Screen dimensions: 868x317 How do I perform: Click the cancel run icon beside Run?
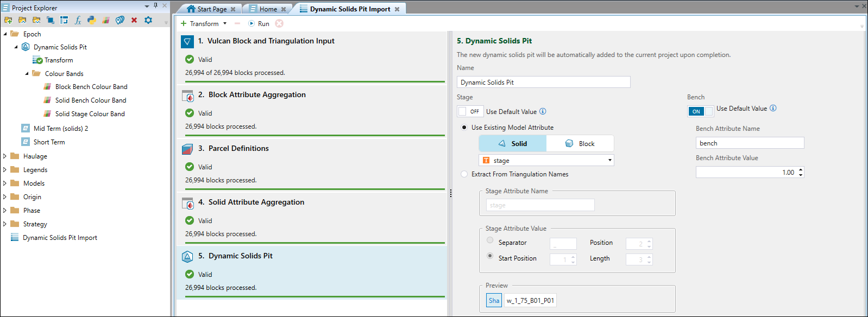click(x=279, y=23)
